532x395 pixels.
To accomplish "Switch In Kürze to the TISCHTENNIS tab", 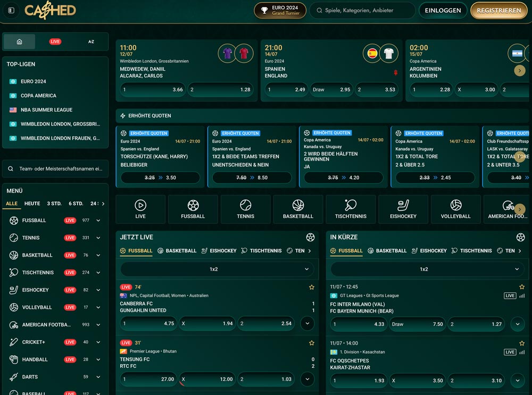I will tap(472, 250).
